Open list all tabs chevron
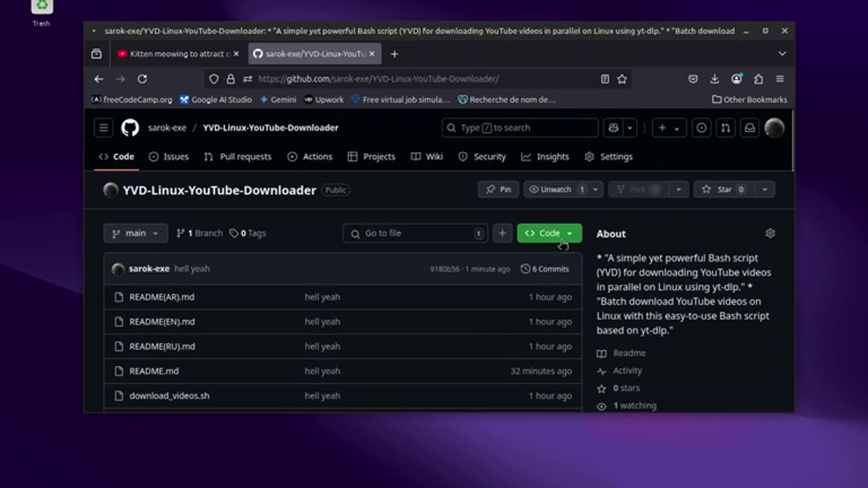 click(782, 54)
